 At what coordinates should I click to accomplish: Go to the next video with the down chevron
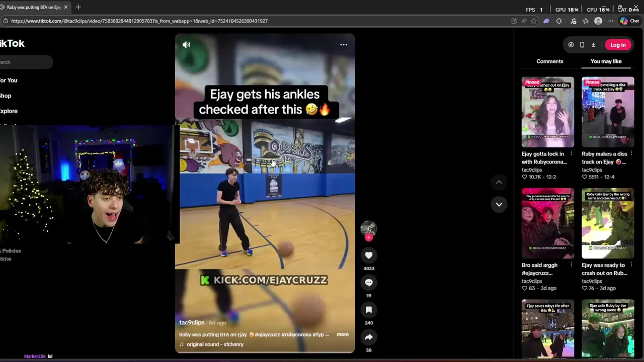click(499, 204)
